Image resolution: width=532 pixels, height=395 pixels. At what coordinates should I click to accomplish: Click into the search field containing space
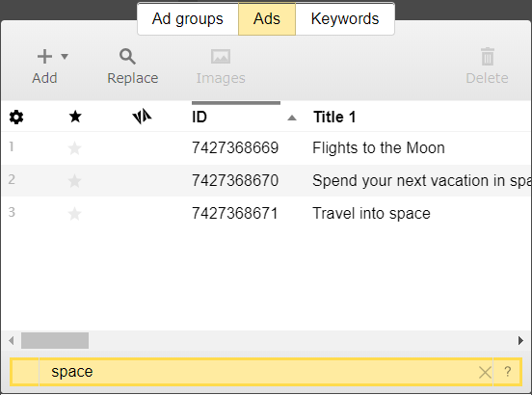(258, 372)
